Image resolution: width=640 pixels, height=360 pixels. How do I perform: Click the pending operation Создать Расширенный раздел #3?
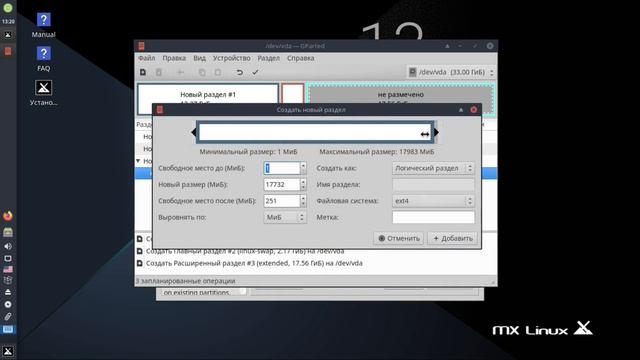tap(254, 263)
